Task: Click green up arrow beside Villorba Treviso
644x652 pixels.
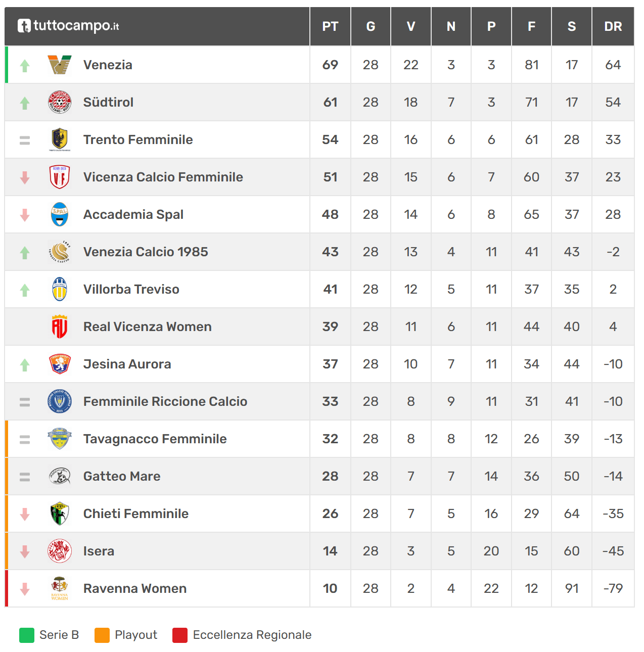Action: (25, 290)
